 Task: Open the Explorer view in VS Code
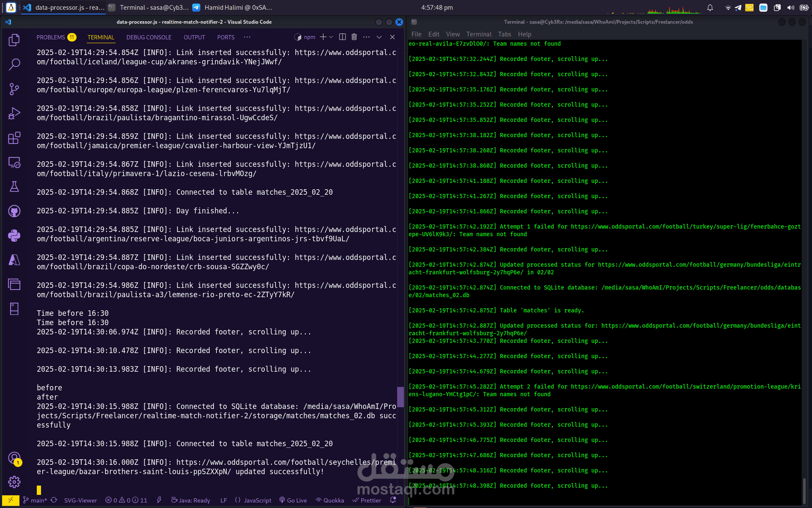(x=14, y=40)
